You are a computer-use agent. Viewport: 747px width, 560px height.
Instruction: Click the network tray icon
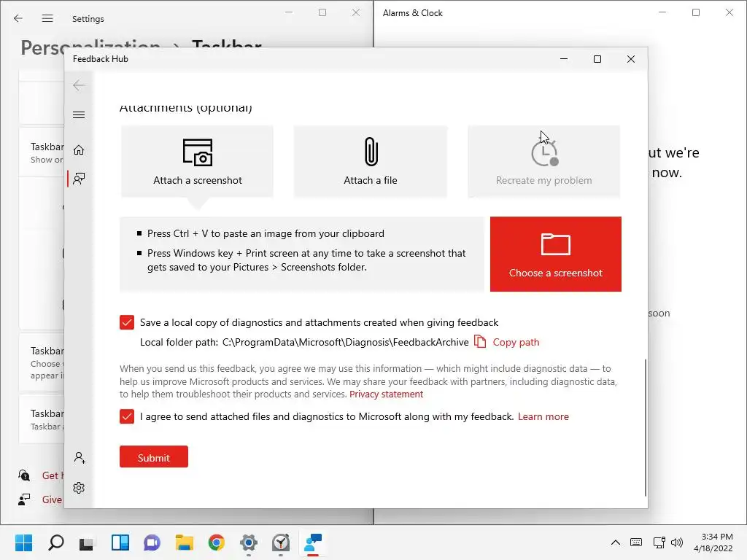659,542
